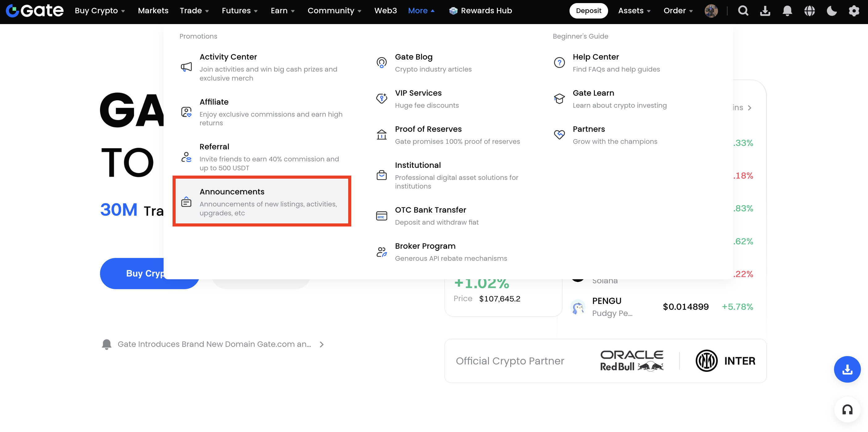
Task: Open the Gate.com domain announcement ticker
Action: pos(214,344)
